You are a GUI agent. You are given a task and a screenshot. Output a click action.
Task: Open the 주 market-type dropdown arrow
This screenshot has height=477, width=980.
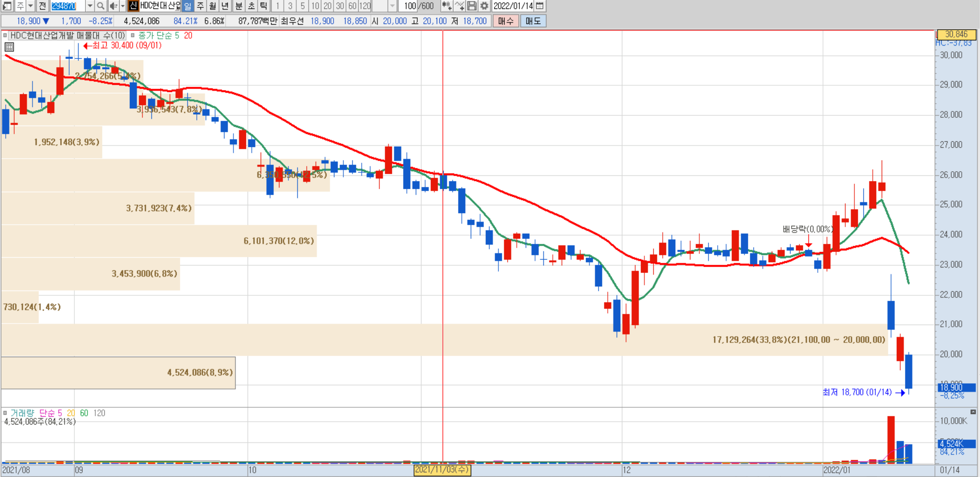coord(30,6)
